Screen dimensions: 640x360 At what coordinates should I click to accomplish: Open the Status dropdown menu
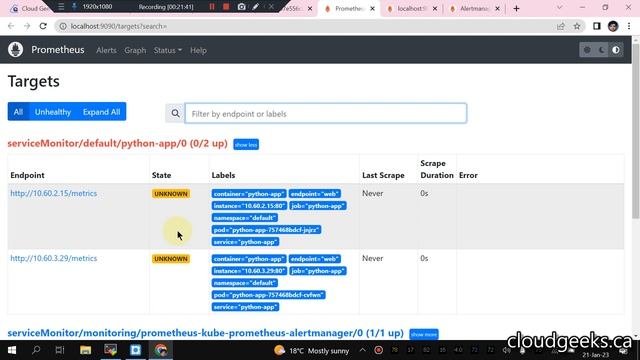pos(168,50)
